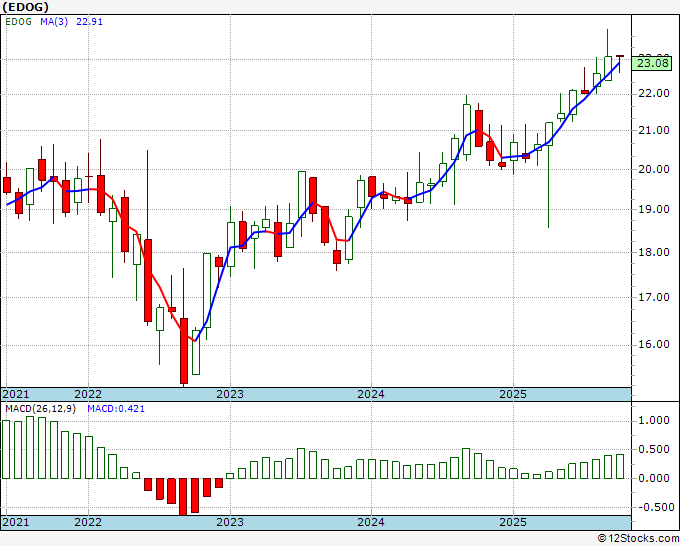The image size is (680, 546).
Task: Click the 2024 label on price chart axis
Action: (x=371, y=394)
